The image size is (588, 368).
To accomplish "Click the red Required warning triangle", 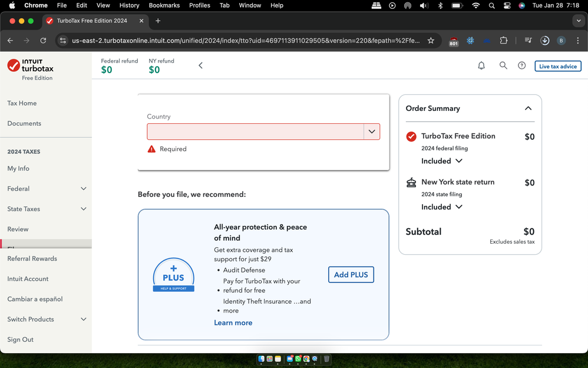I will tap(151, 149).
